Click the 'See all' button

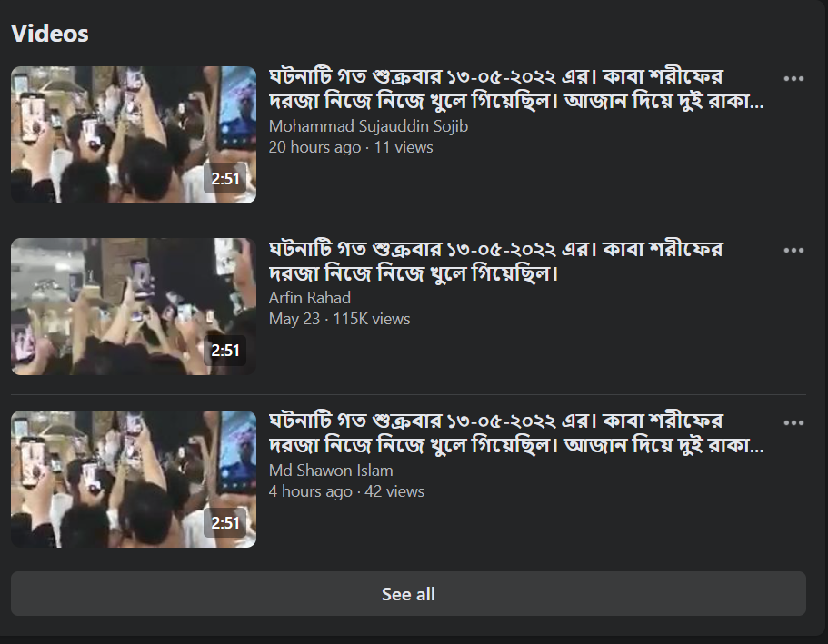pos(408,594)
